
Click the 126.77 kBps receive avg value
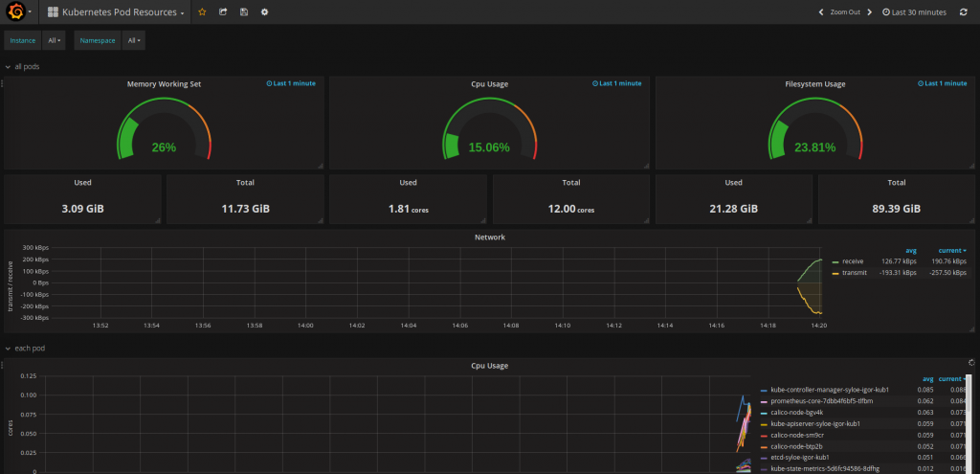coord(900,261)
